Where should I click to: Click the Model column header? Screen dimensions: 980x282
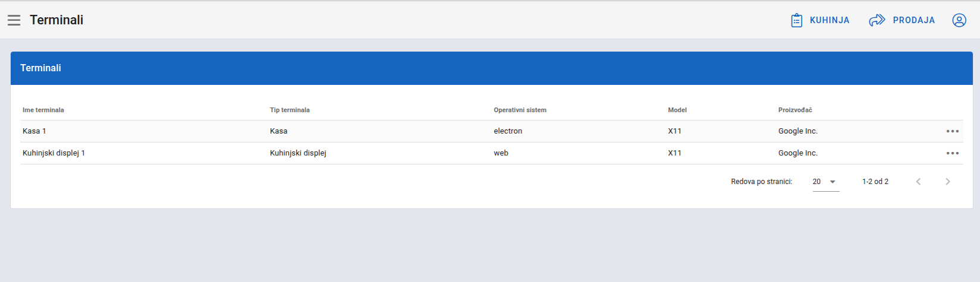[677, 110]
